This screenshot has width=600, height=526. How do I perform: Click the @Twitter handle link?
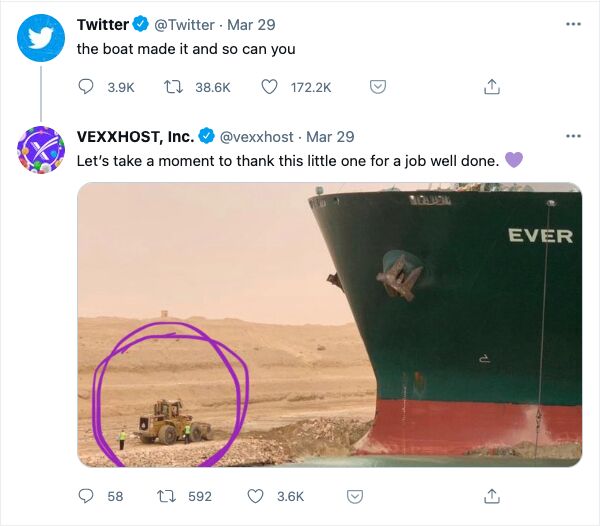[184, 24]
